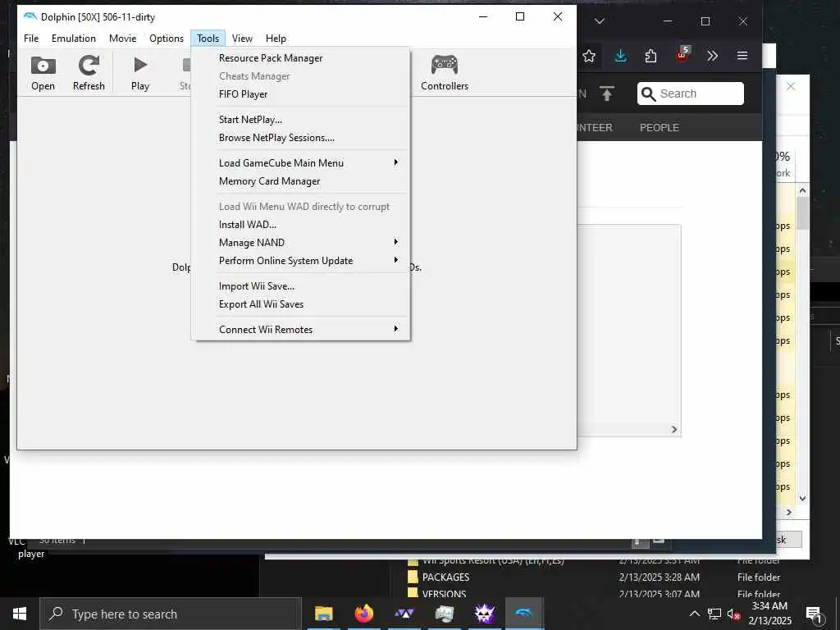
Task: Open the Help menu
Action: [x=276, y=39]
